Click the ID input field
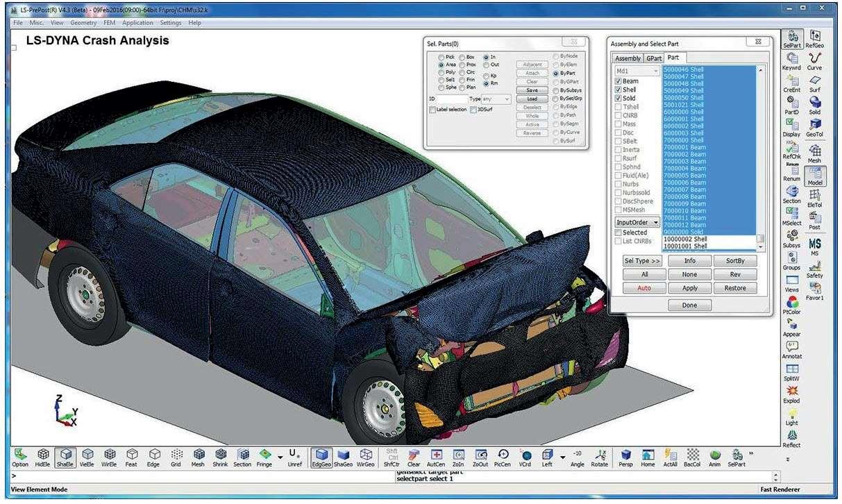This screenshot has width=842, height=504. [452, 99]
